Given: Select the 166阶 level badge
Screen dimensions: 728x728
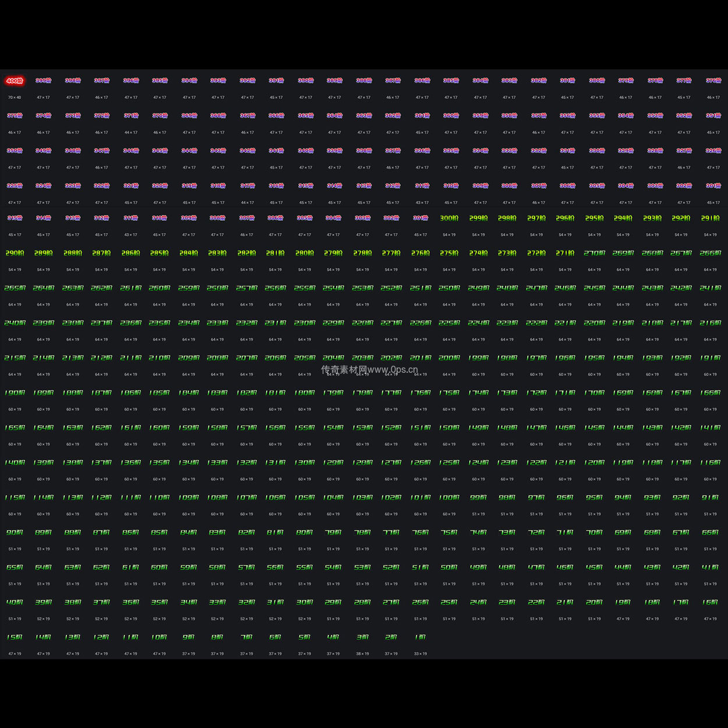Looking at the screenshot, I should [x=710, y=393].
